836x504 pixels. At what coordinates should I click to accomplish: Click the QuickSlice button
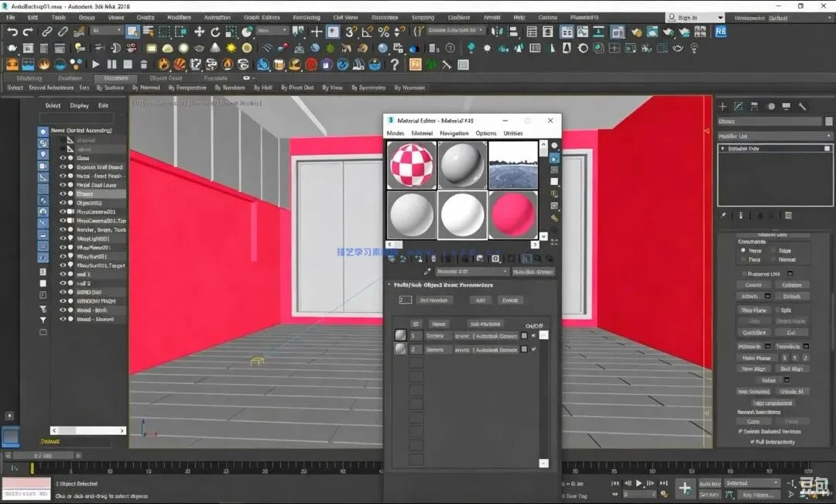coord(754,333)
